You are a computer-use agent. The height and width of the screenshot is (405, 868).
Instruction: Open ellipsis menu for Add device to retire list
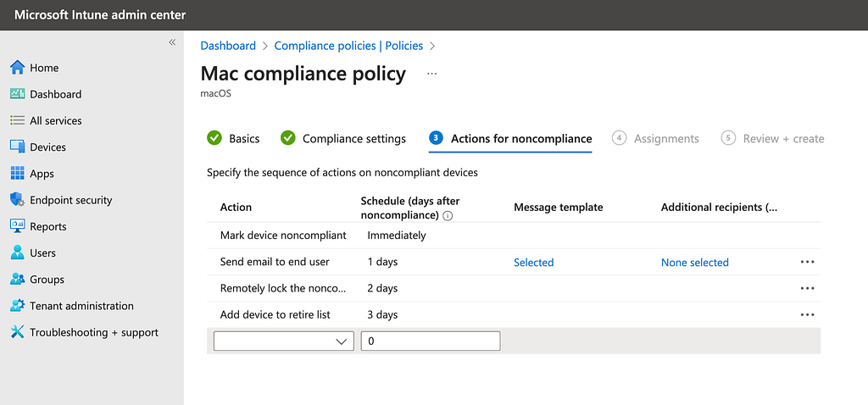pos(807,315)
